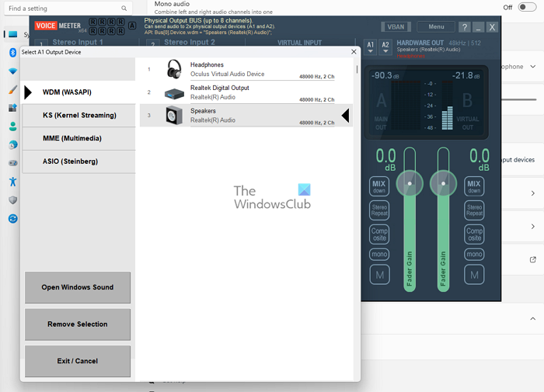Select the WDM (WASAPI) driver tab
544x392 pixels.
pos(78,92)
